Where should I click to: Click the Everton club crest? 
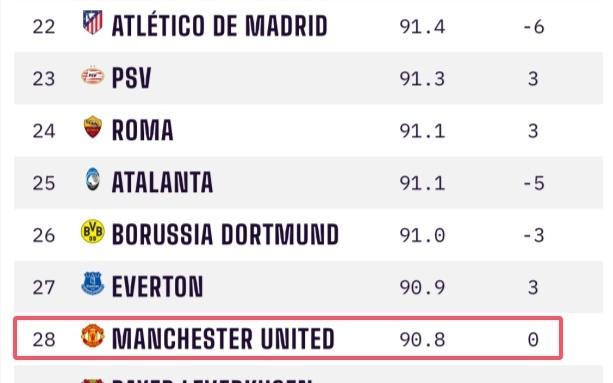[93, 284]
